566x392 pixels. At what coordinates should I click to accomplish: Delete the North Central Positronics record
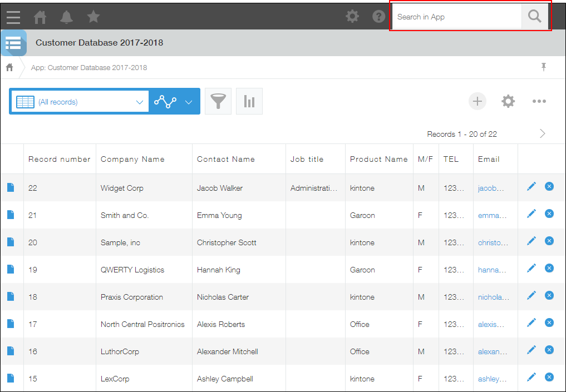[549, 322]
